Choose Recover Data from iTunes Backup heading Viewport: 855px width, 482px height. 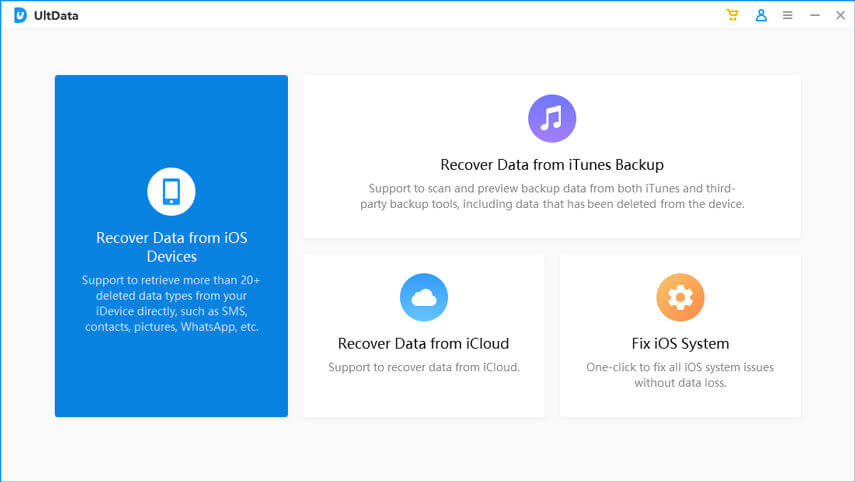tap(552, 165)
